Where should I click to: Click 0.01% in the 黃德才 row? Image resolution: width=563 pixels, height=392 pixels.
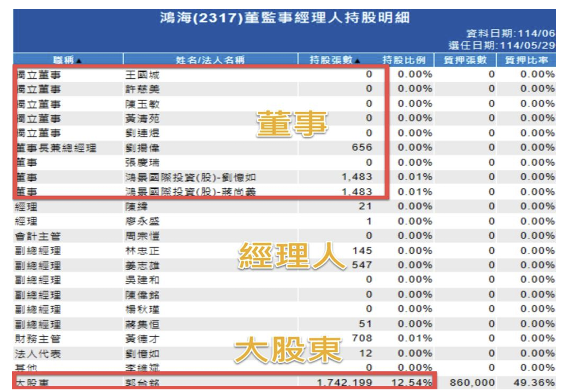[x=415, y=339]
